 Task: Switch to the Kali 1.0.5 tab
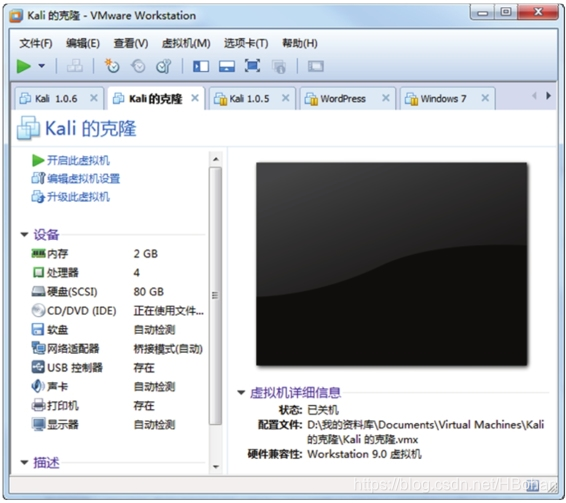pyautogui.click(x=253, y=99)
